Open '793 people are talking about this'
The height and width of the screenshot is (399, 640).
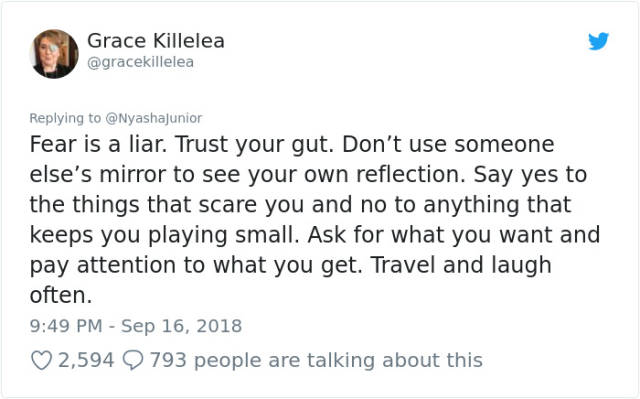click(316, 360)
